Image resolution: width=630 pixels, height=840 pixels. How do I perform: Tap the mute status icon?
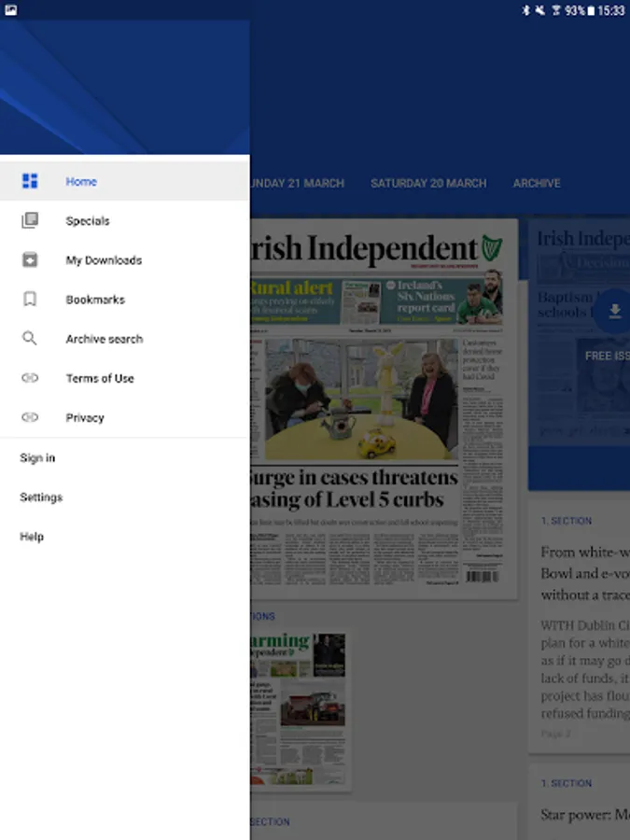[x=540, y=10]
